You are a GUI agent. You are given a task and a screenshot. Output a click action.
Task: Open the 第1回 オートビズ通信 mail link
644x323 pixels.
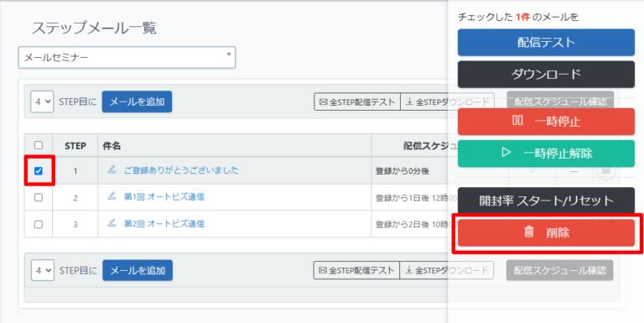click(x=164, y=197)
